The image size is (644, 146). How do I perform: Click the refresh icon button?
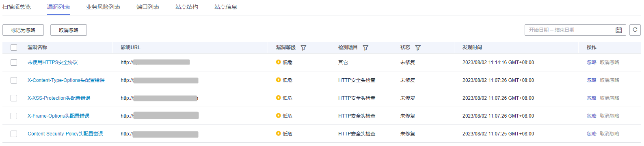[x=635, y=30]
